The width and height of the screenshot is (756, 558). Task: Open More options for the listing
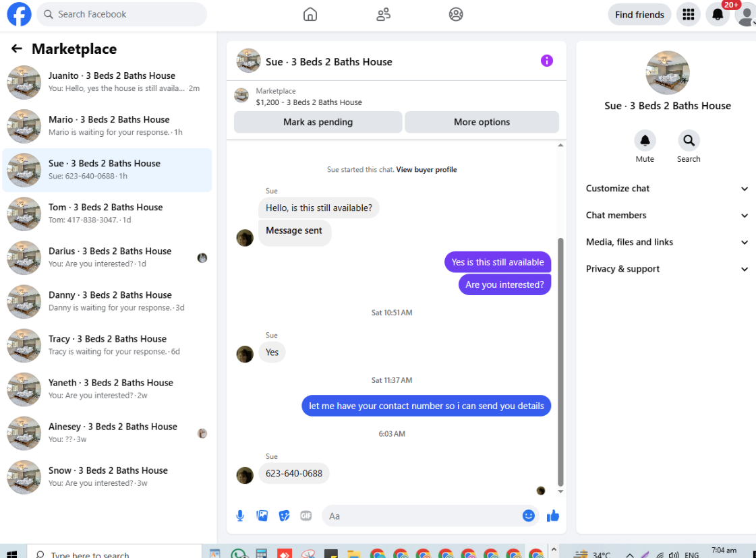point(482,122)
